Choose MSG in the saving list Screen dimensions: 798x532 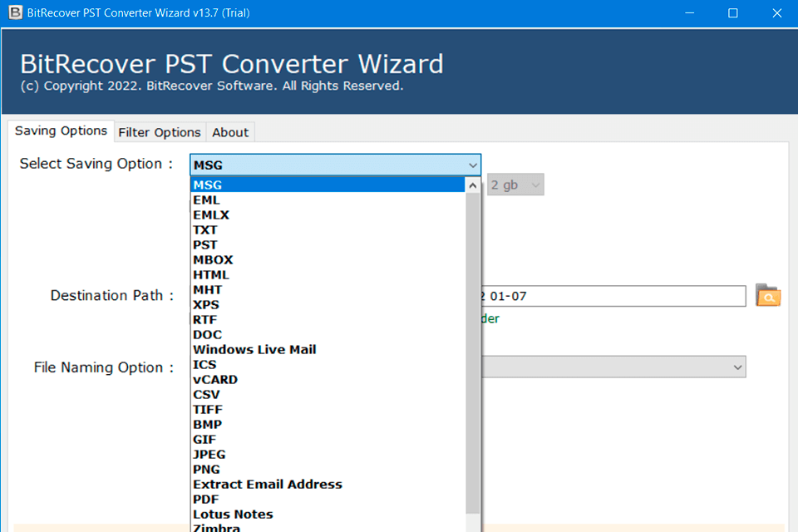point(328,185)
